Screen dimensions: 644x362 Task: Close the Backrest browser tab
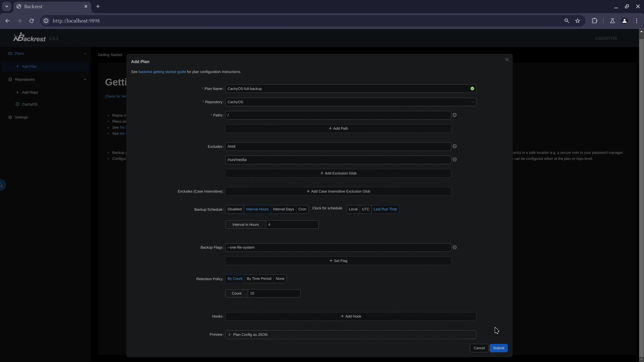(86, 7)
